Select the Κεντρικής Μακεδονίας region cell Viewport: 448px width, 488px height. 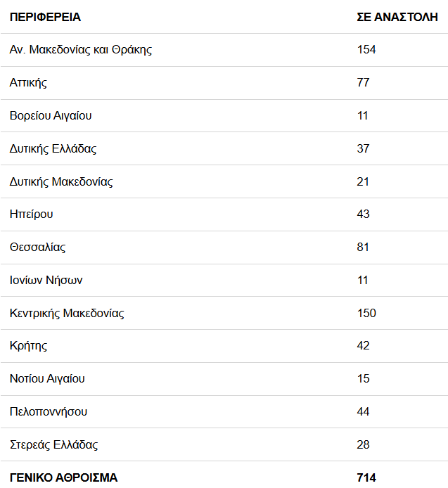pyautogui.click(x=67, y=314)
